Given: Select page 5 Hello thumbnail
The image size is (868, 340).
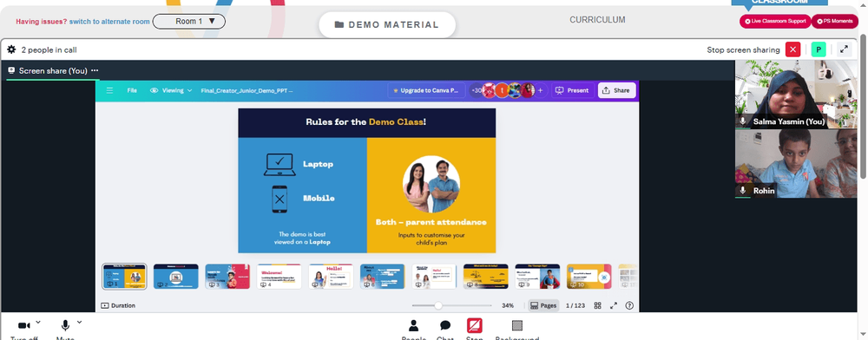Looking at the screenshot, I should tap(331, 277).
